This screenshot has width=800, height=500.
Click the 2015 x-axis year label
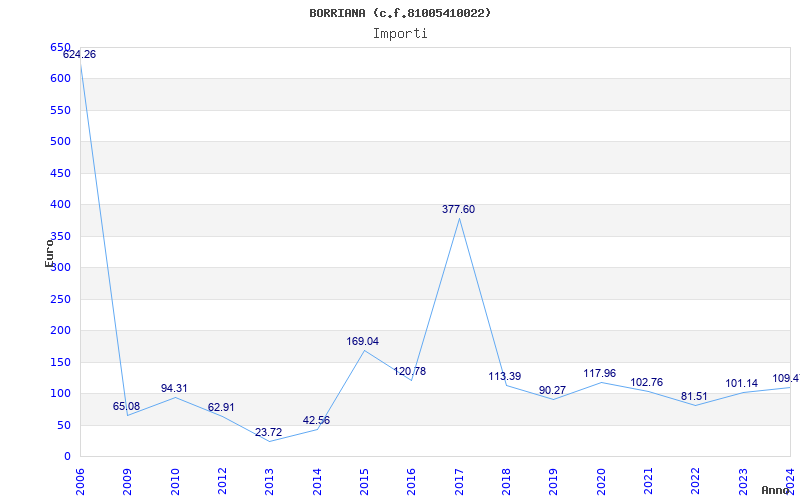click(x=364, y=482)
